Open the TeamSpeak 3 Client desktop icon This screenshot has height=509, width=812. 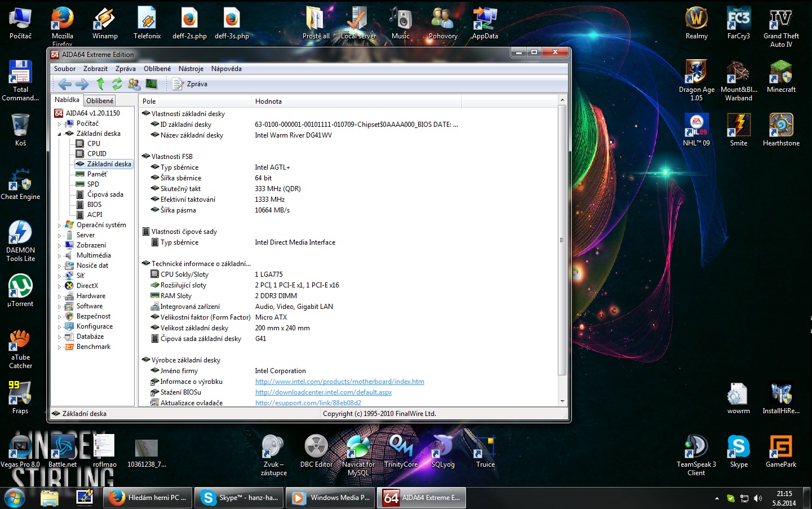click(x=696, y=455)
